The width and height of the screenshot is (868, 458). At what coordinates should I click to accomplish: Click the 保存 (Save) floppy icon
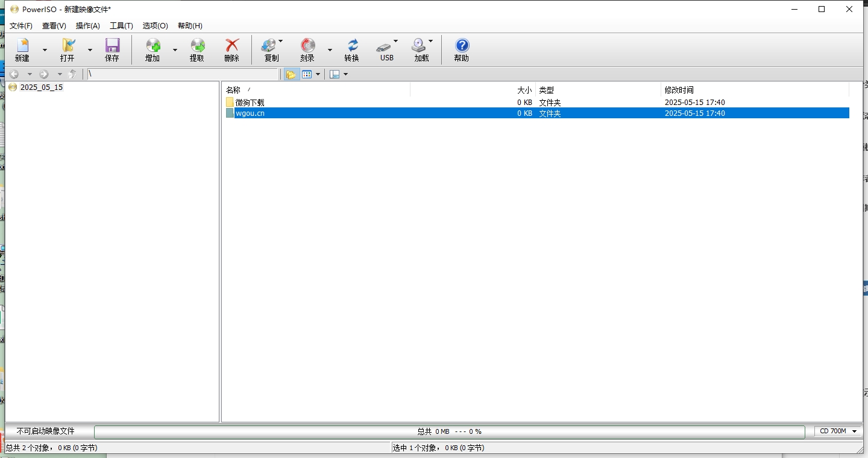pyautogui.click(x=112, y=45)
